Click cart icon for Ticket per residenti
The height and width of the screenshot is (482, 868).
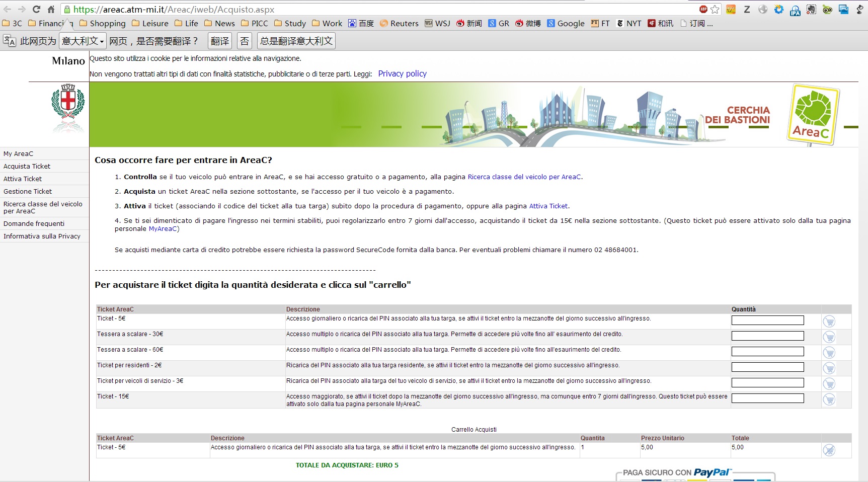[x=829, y=368]
